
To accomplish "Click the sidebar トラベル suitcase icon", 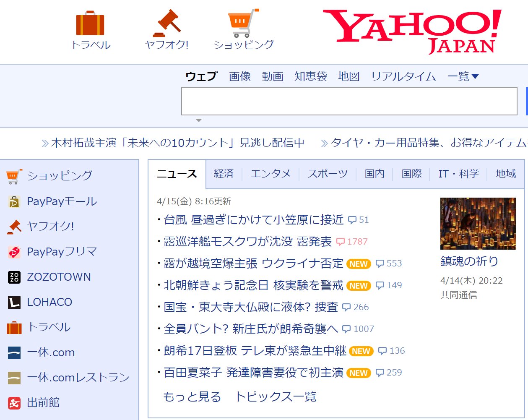I will pos(14,327).
